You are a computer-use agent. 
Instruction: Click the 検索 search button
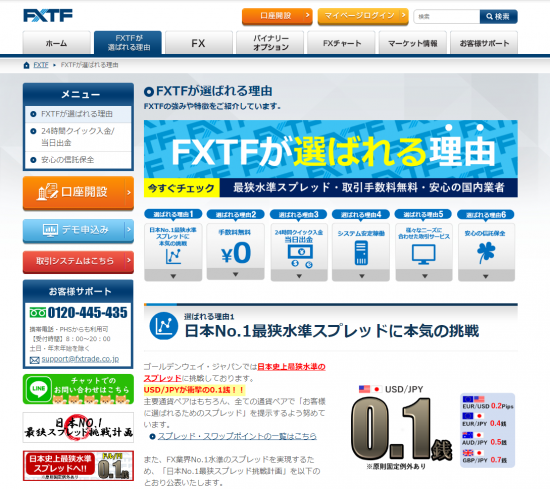498,16
